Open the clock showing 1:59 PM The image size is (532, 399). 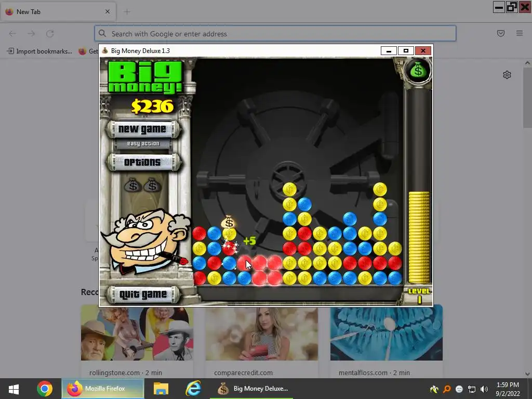coord(508,389)
